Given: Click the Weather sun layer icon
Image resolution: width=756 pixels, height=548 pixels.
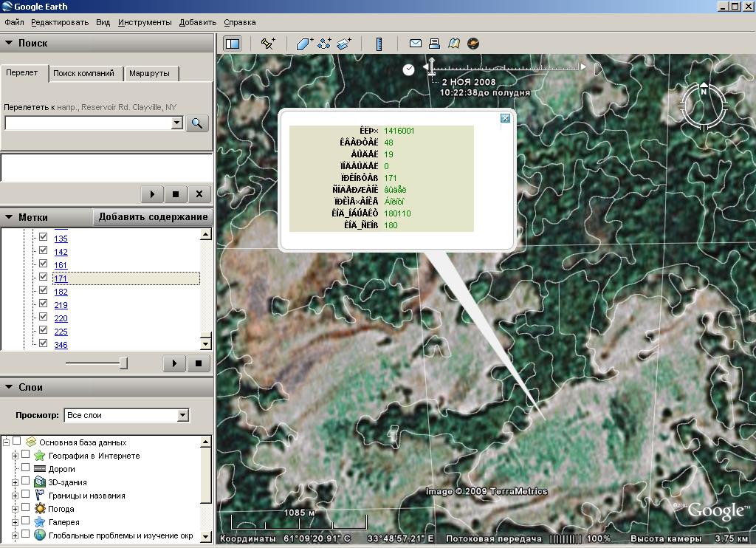Looking at the screenshot, I should pyautogui.click(x=40, y=508).
